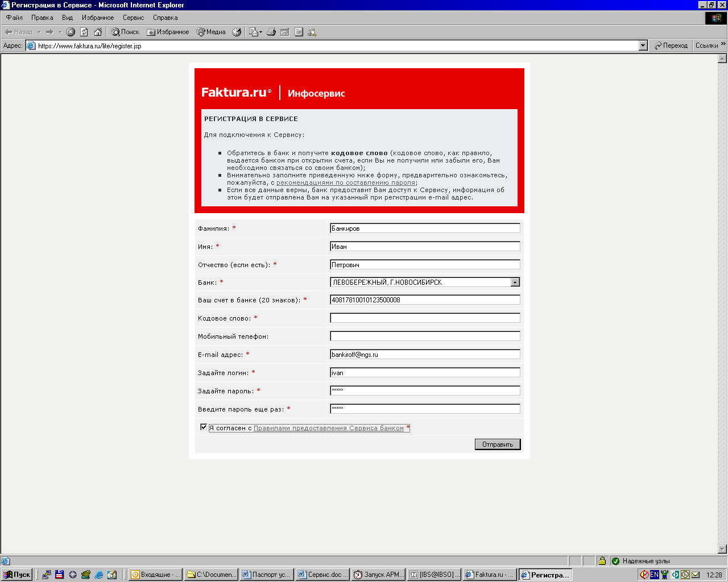The image size is (728, 582).
Task: Open the Файл menu
Action: click(x=14, y=18)
